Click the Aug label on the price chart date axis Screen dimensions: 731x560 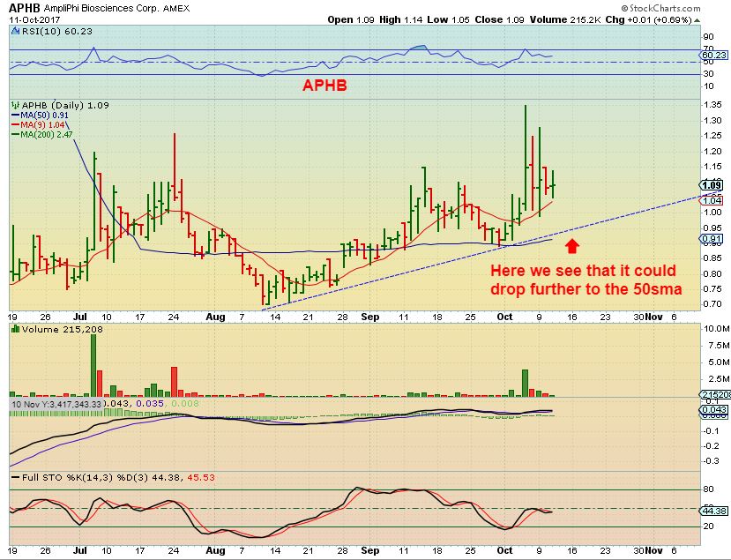pos(215,317)
